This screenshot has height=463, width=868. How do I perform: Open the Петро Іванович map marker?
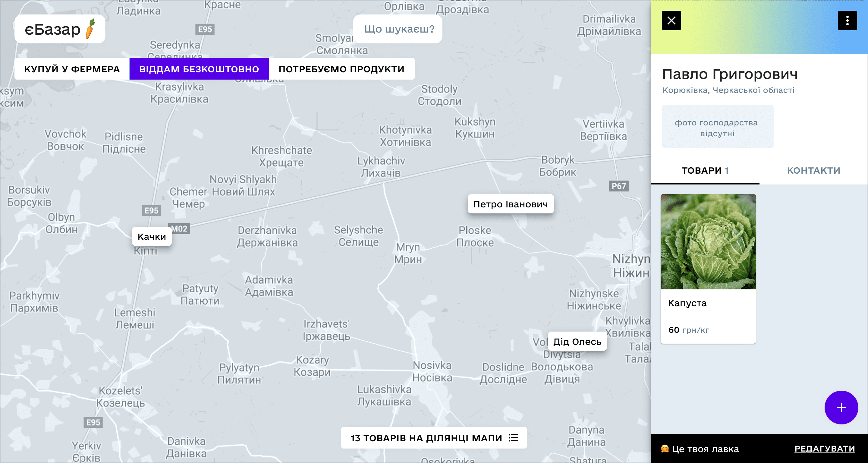click(511, 204)
